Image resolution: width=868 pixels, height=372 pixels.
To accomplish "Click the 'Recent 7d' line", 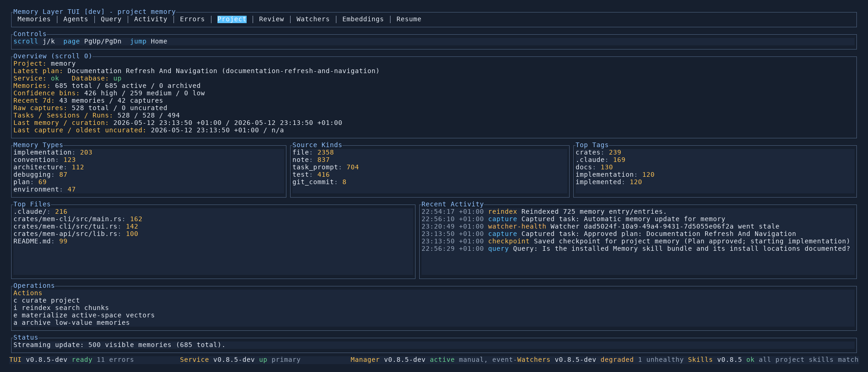I will click(88, 100).
